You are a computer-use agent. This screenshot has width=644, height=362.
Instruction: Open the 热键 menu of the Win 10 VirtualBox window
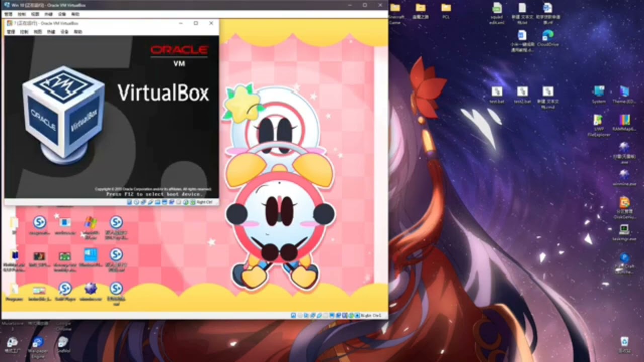(x=49, y=14)
